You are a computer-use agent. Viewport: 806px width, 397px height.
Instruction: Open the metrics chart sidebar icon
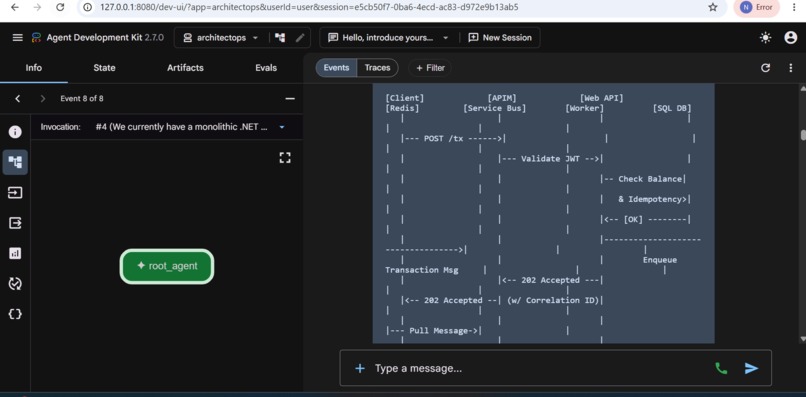[15, 253]
